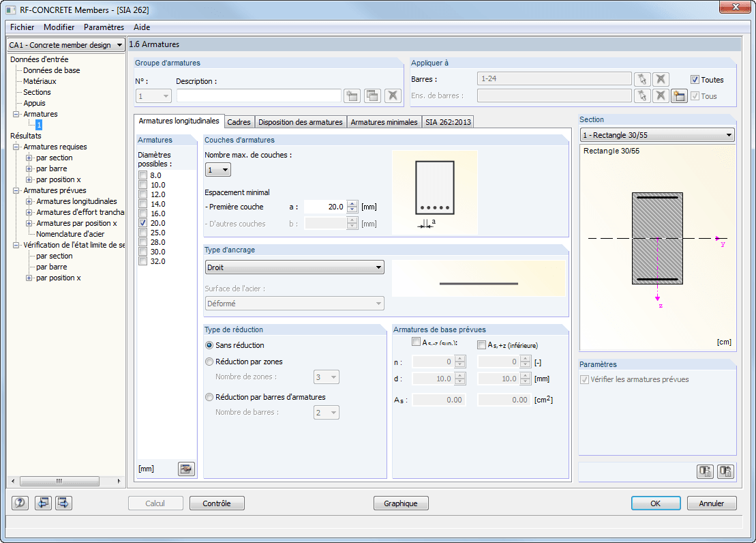Click the help question mark icon

[x=20, y=503]
